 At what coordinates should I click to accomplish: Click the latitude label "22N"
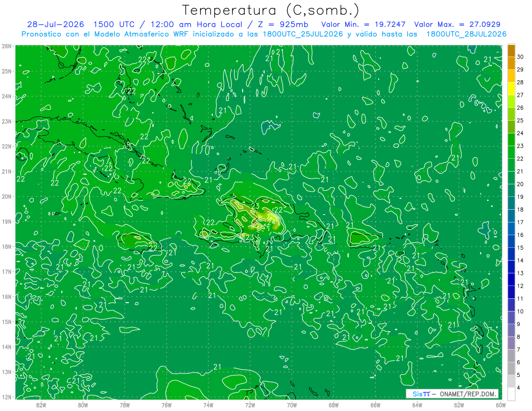pyautogui.click(x=7, y=146)
